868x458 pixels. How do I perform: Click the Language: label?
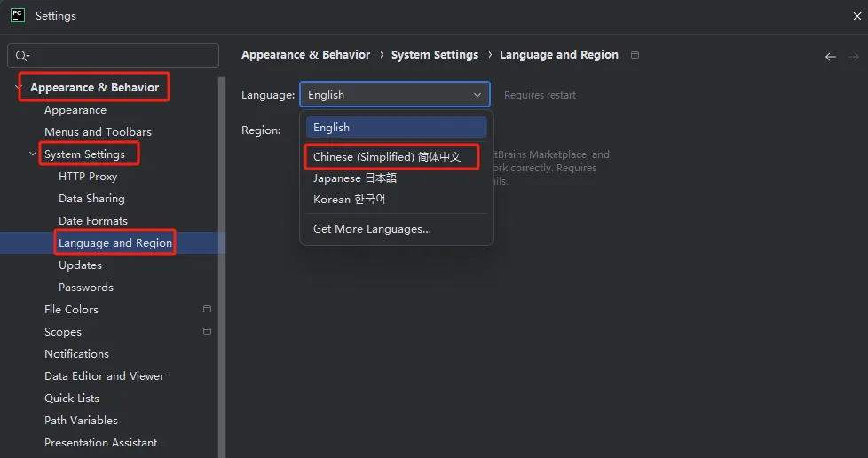click(268, 95)
